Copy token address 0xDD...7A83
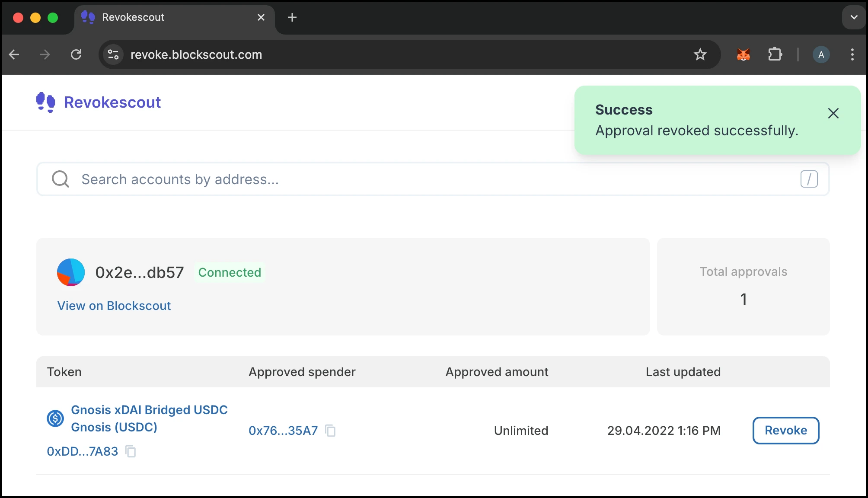The image size is (868, 498). click(131, 451)
